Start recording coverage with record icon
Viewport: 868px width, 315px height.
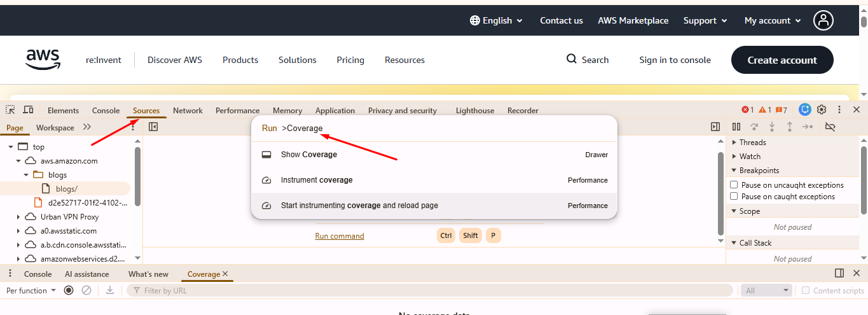(x=69, y=291)
